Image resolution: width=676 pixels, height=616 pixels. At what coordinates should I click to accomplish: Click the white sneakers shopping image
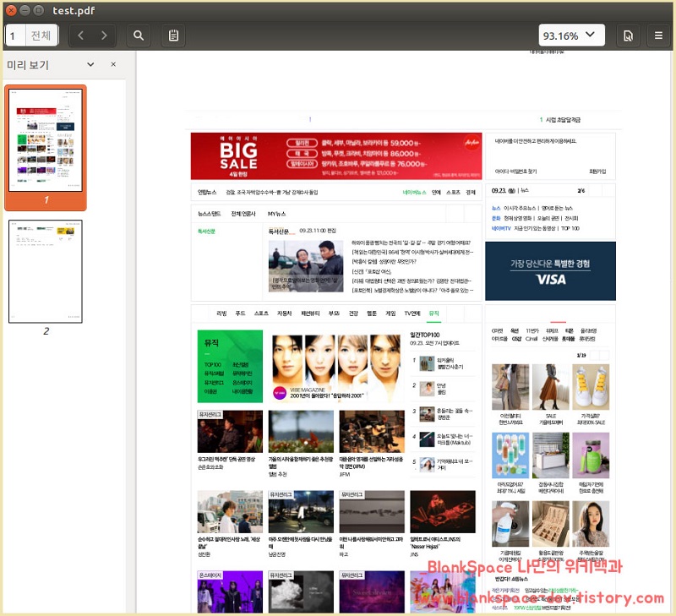[x=591, y=387]
